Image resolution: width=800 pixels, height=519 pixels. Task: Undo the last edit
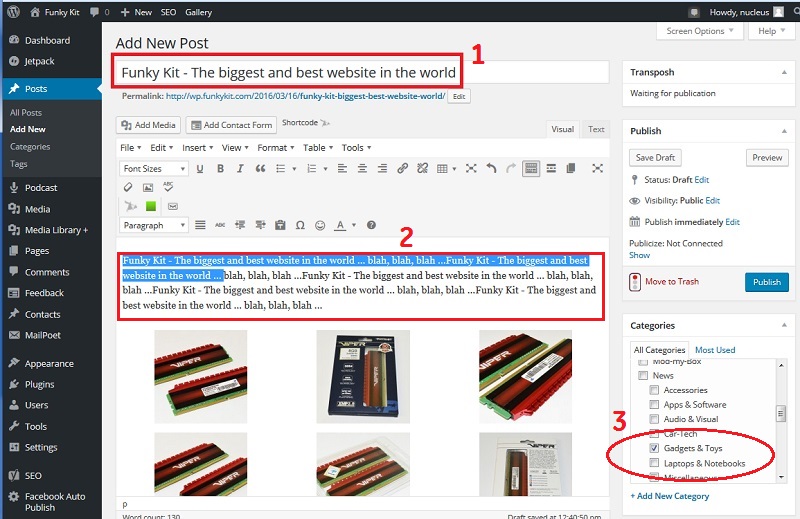(x=491, y=168)
